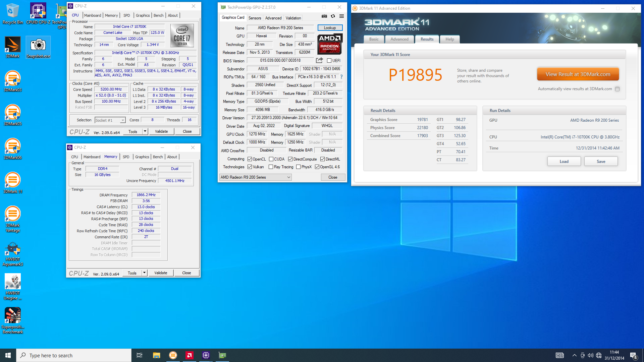Click the GPU-Z refresh icon
The height and width of the screenshot is (362, 644).
click(333, 16)
